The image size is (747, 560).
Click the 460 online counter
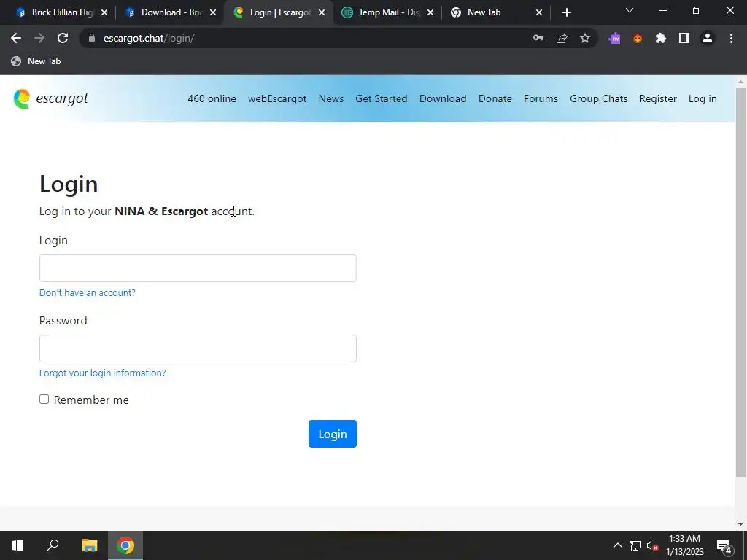pyautogui.click(x=212, y=98)
